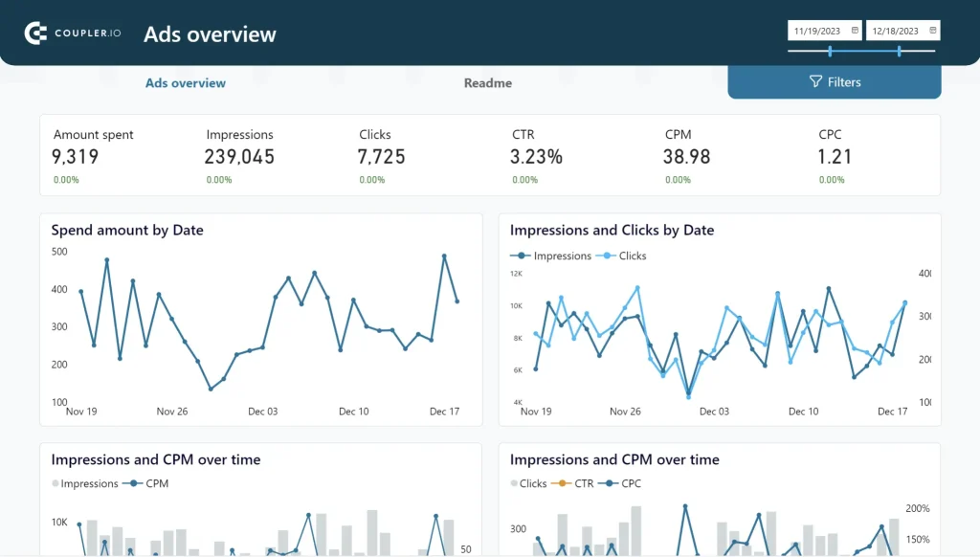Select the Ads overview tab
The height and width of the screenshot is (557, 980).
tap(185, 83)
